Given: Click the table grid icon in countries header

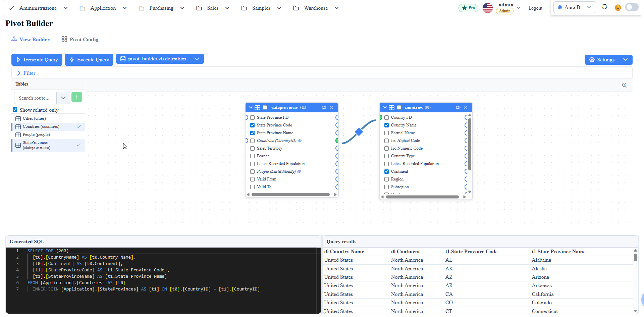Looking at the screenshot, I should [391, 108].
